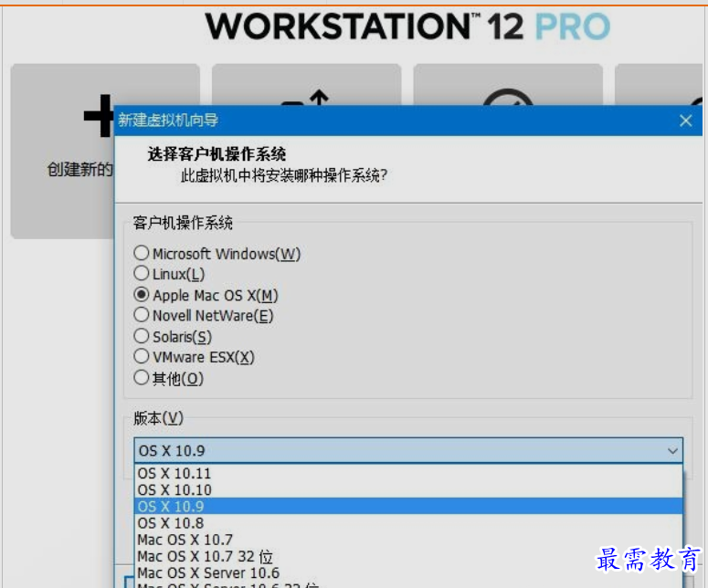The width and height of the screenshot is (708, 588).
Task: Select Solaris radio button
Action: pyautogui.click(x=142, y=336)
